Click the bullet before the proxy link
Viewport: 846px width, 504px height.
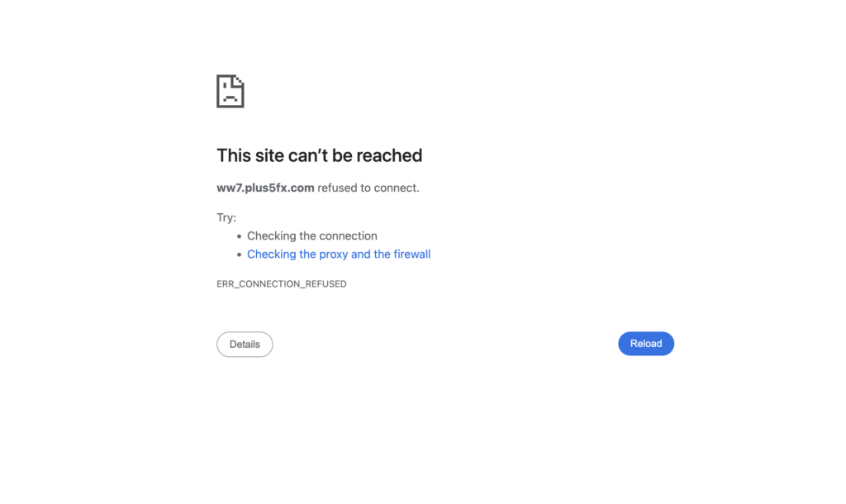(240, 255)
